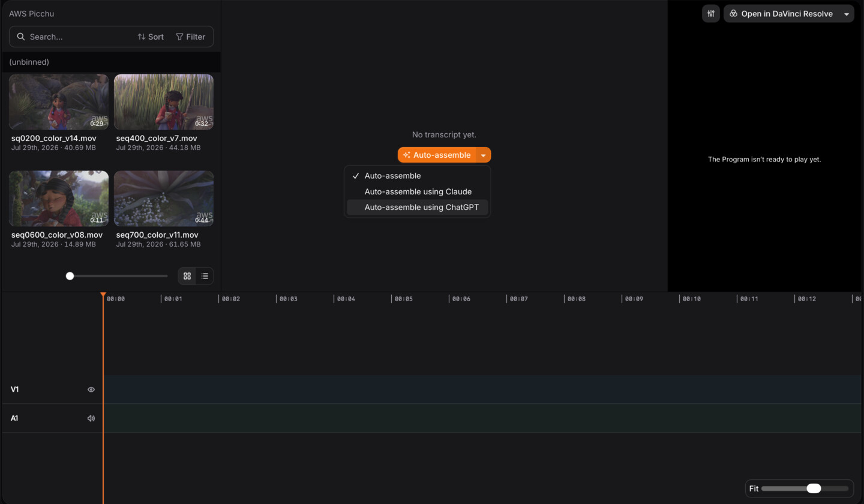
Task: Click the search magnifier icon
Action: [x=21, y=37]
